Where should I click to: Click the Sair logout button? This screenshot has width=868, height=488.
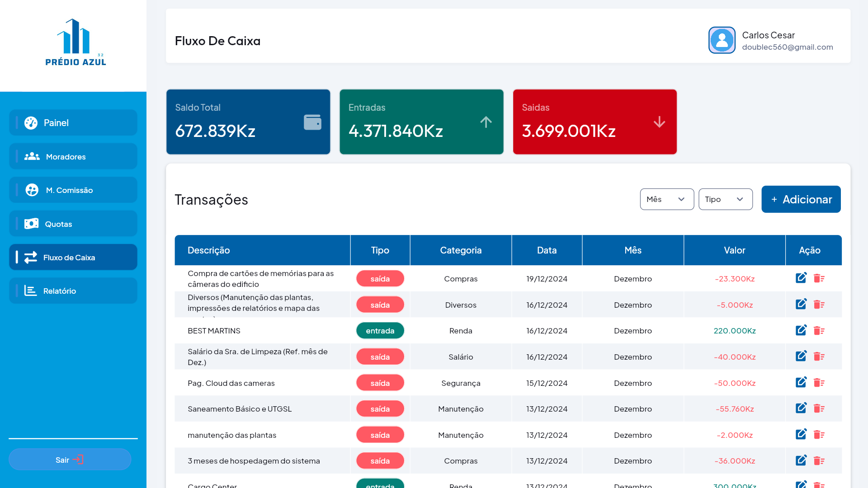(x=70, y=460)
